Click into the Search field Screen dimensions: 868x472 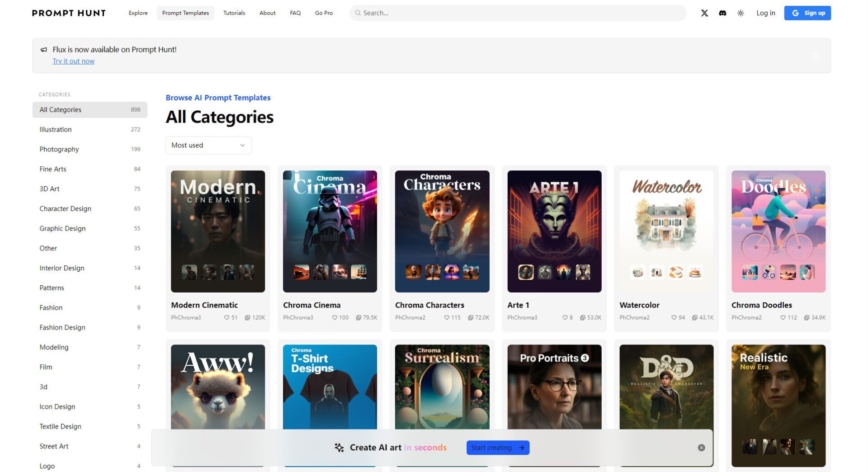(x=517, y=13)
